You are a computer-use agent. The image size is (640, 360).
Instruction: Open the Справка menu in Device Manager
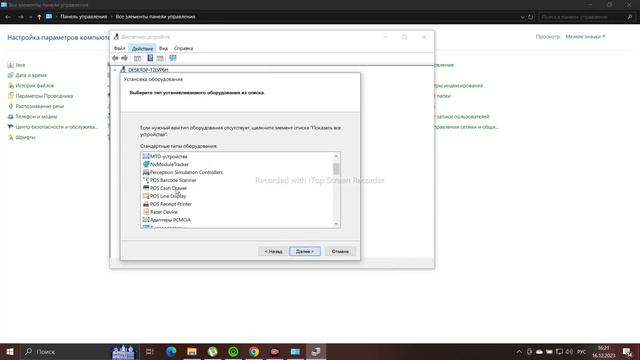point(183,48)
